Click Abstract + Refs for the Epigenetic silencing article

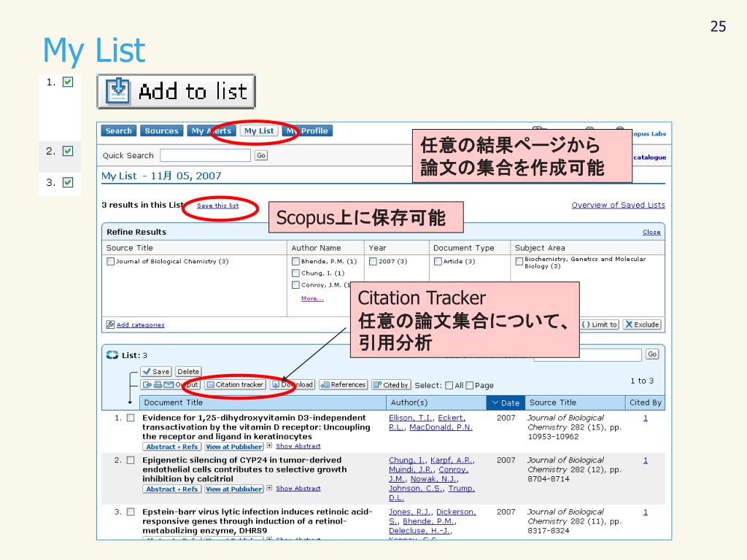(x=171, y=489)
